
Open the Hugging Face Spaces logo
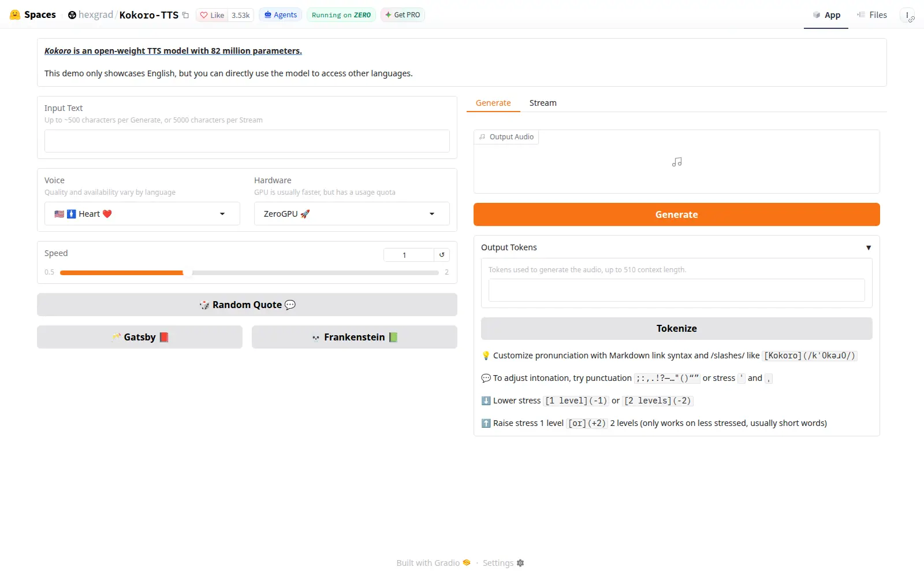[33, 15]
